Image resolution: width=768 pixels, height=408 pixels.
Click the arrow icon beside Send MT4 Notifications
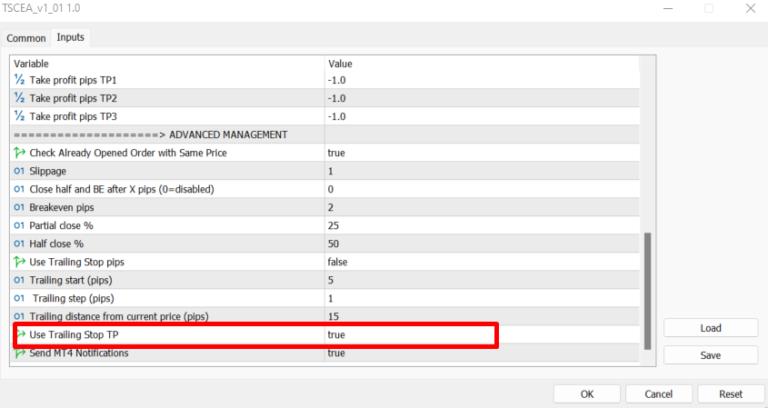coord(20,353)
